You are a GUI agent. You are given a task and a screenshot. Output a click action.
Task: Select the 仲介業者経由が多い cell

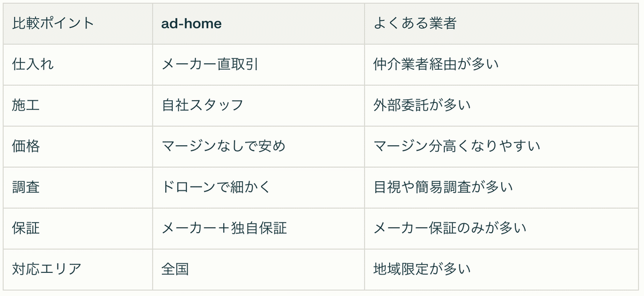pyautogui.click(x=436, y=64)
